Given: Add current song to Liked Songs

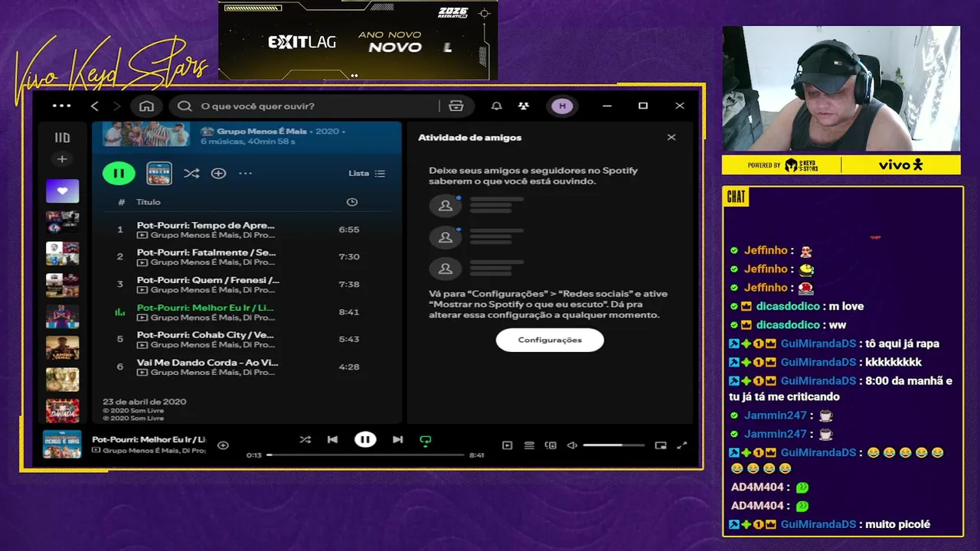Looking at the screenshot, I should pos(223,445).
